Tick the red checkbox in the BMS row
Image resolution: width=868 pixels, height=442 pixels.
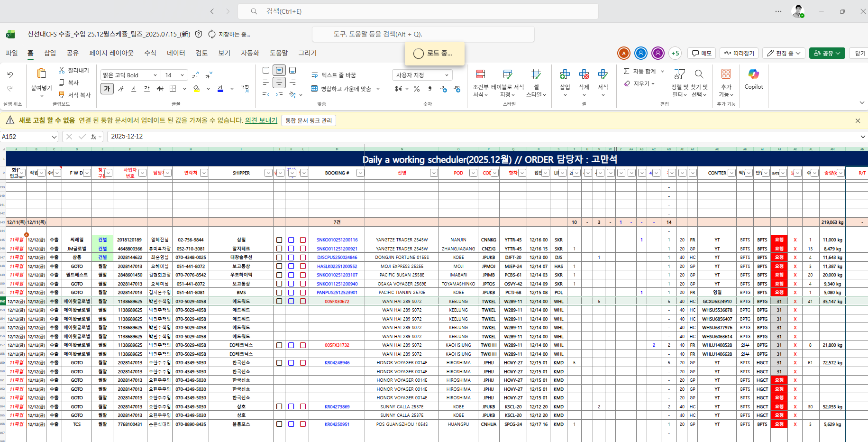(x=303, y=293)
